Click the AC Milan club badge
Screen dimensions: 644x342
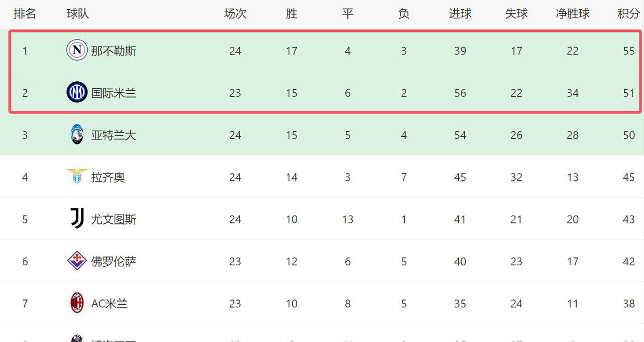pyautogui.click(x=77, y=303)
